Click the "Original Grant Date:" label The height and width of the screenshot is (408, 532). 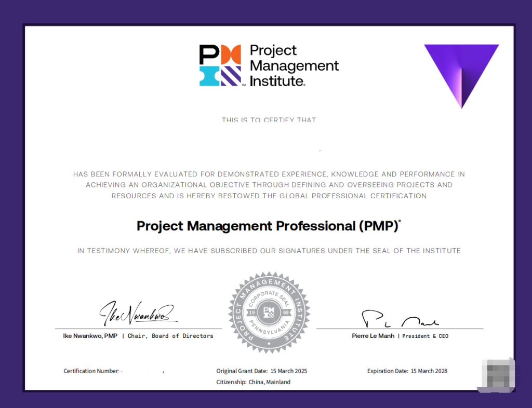click(242, 371)
